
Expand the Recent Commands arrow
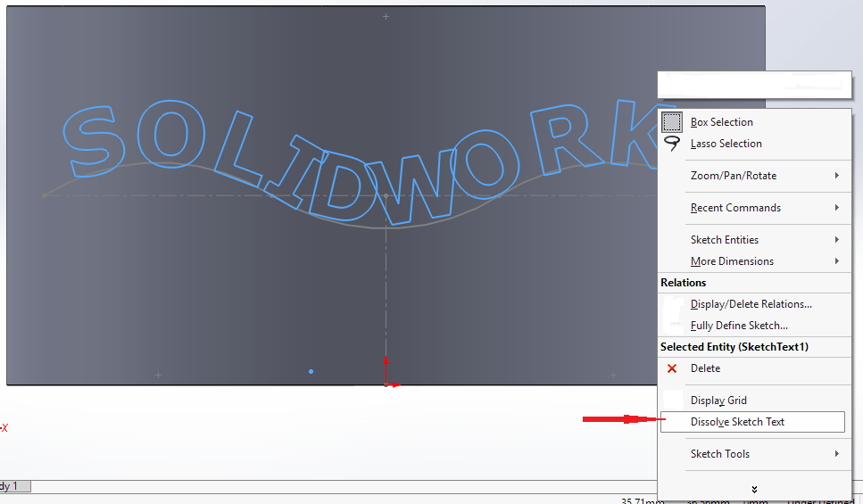pos(836,208)
